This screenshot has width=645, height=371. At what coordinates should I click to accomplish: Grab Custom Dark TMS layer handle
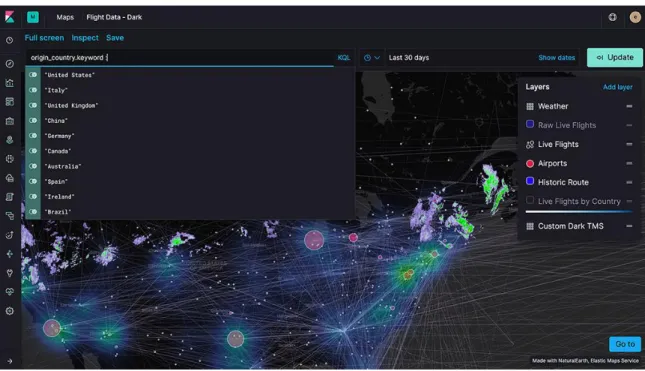629,226
